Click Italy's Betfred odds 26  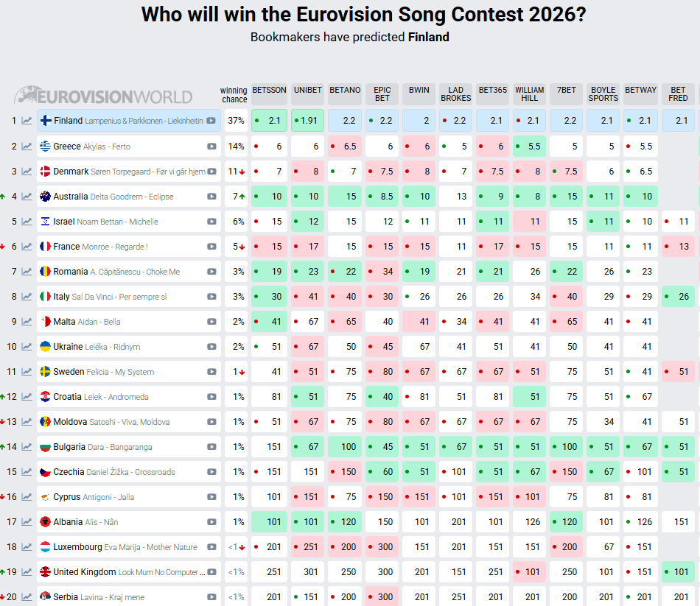click(678, 296)
